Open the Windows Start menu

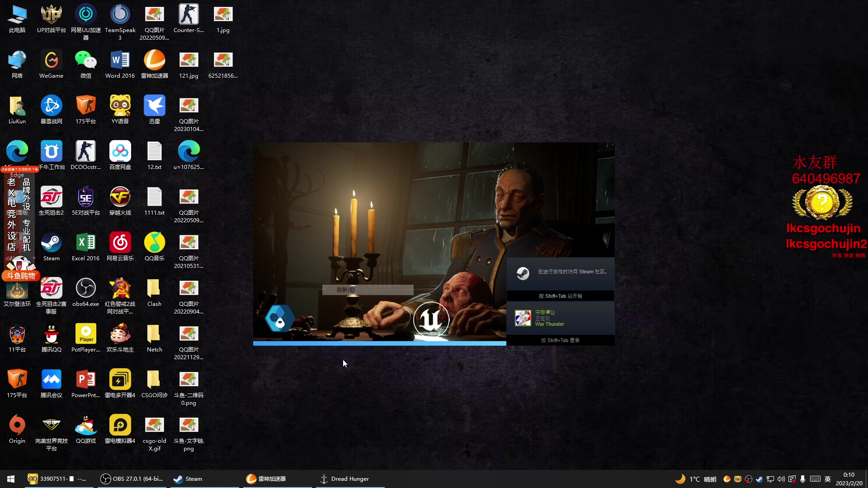coord(11,479)
